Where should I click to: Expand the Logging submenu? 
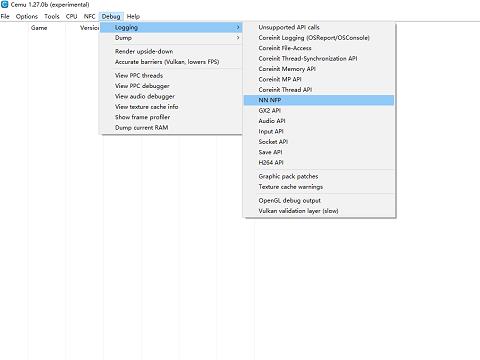click(171, 27)
